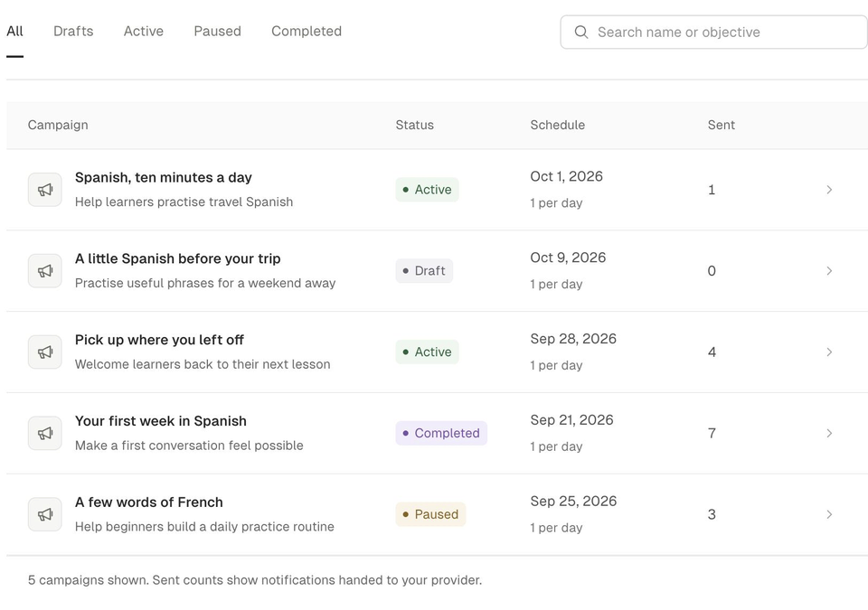Click the Sep 25, 2026 schedule date
Screen dimensions: 868x610
573,501
